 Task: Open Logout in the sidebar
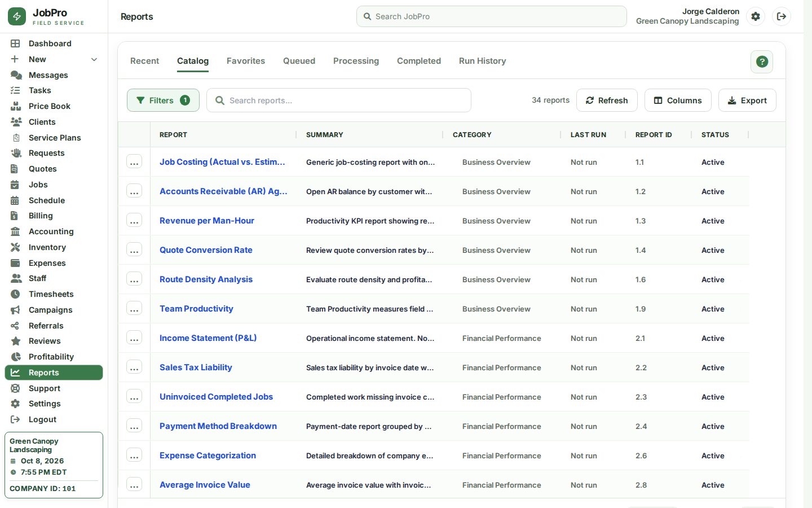click(54, 419)
